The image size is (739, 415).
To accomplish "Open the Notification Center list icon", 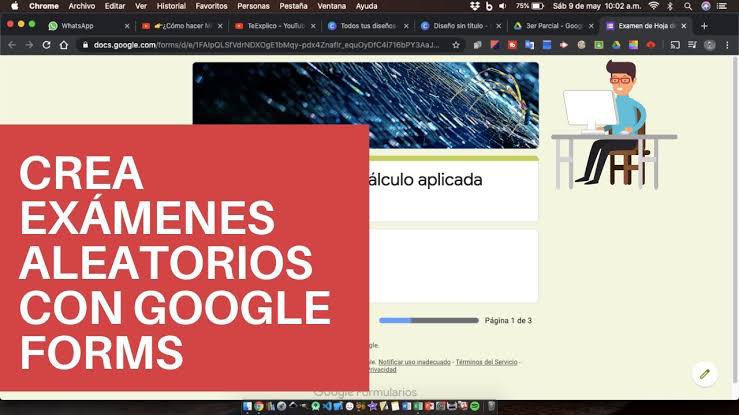I will pyautogui.click(x=722, y=6).
